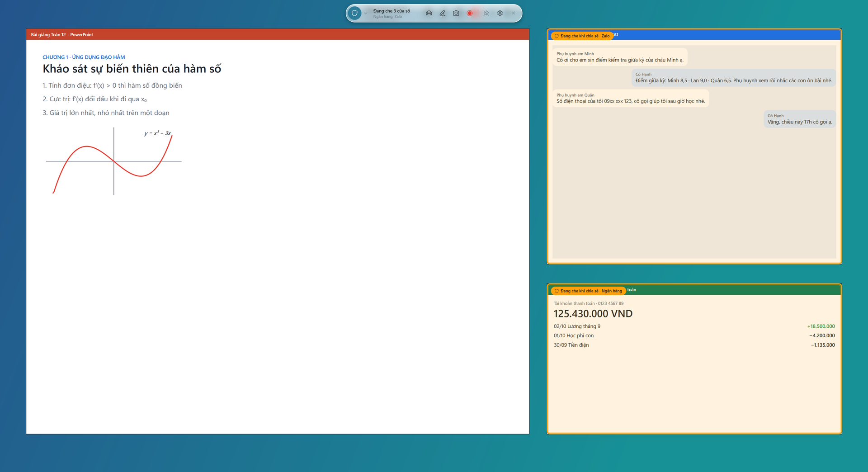Image resolution: width=868 pixels, height=472 pixels.
Task: Close the privacy toolbar with the X
Action: point(513,14)
